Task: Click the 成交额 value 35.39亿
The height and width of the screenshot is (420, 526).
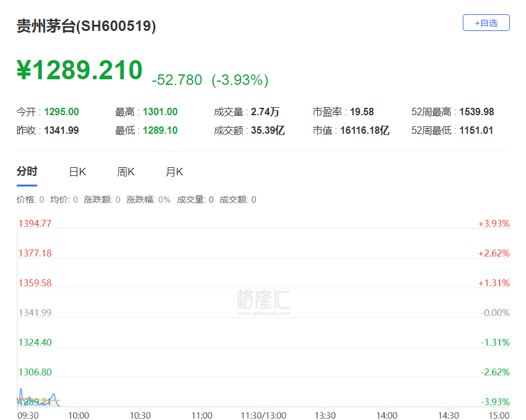Action: pyautogui.click(x=268, y=130)
